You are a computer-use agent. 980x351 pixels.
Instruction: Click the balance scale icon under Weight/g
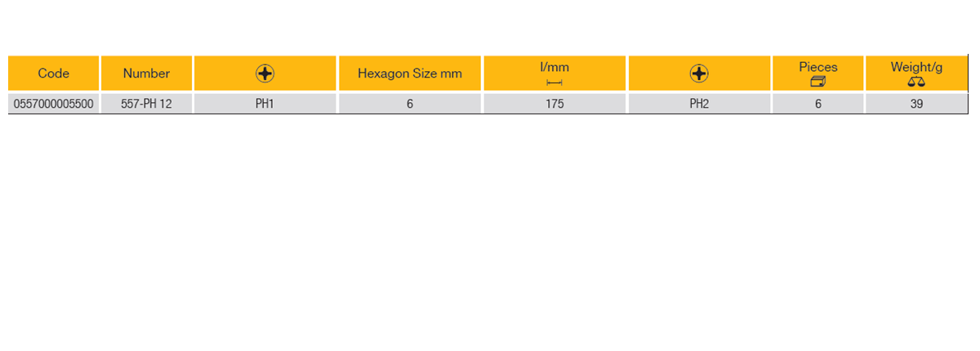[916, 82]
